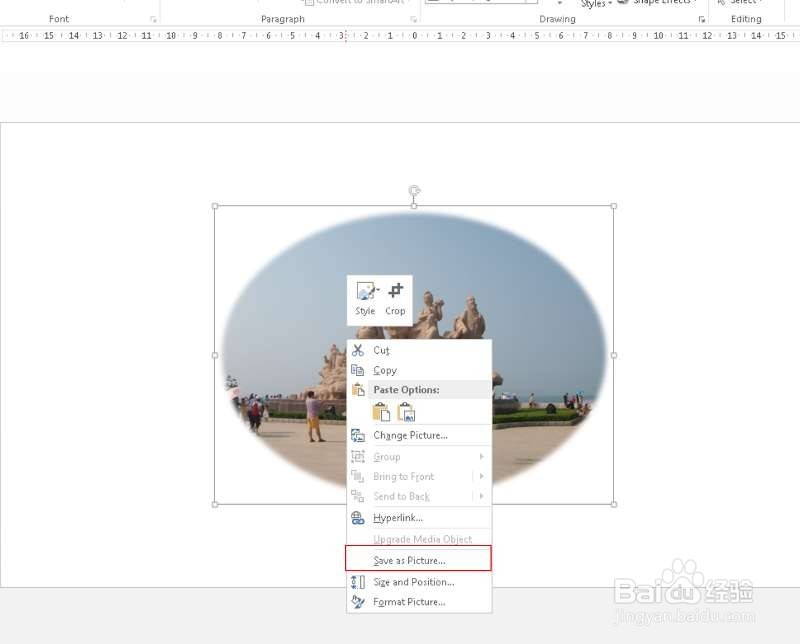Image resolution: width=800 pixels, height=644 pixels.
Task: Open the Font dialog launcher
Action: click(x=153, y=19)
